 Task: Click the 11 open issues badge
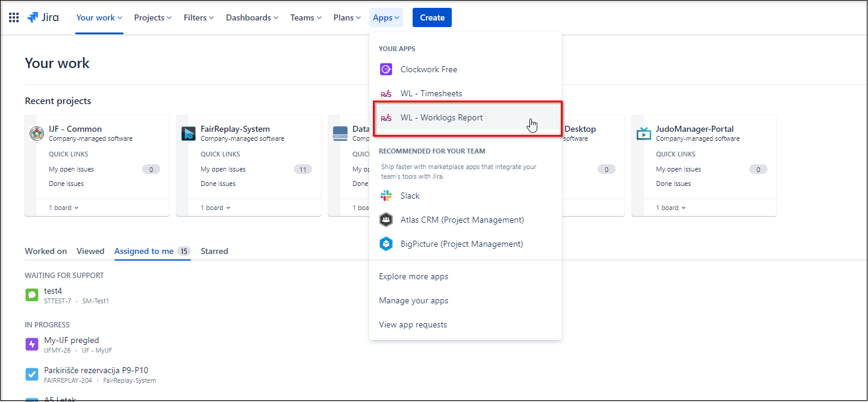click(302, 169)
